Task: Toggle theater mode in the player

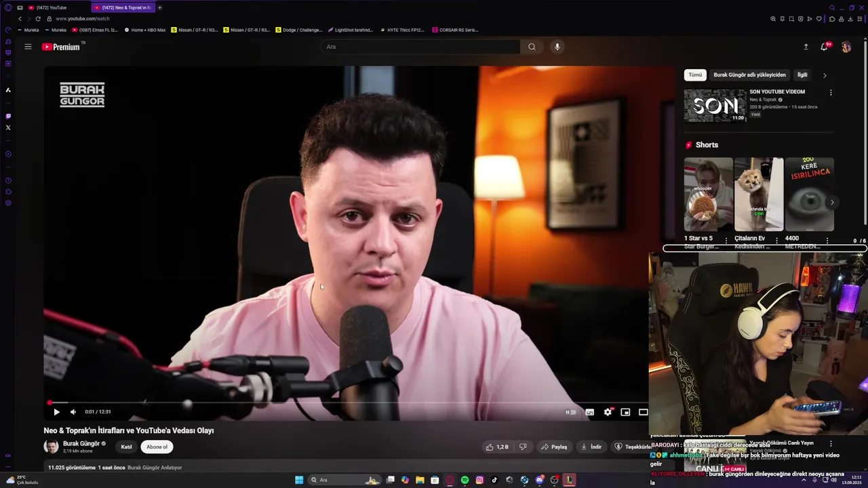Action: point(643,411)
